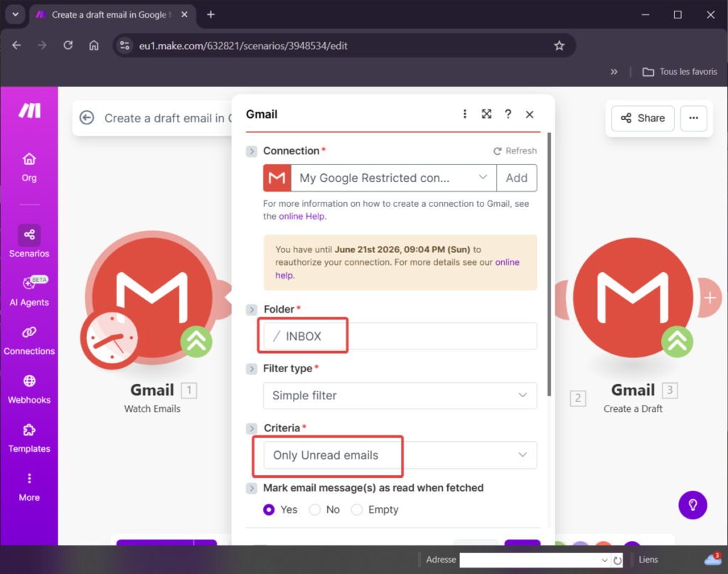The image size is (728, 574).
Task: Open the Filter type dropdown
Action: pos(400,396)
